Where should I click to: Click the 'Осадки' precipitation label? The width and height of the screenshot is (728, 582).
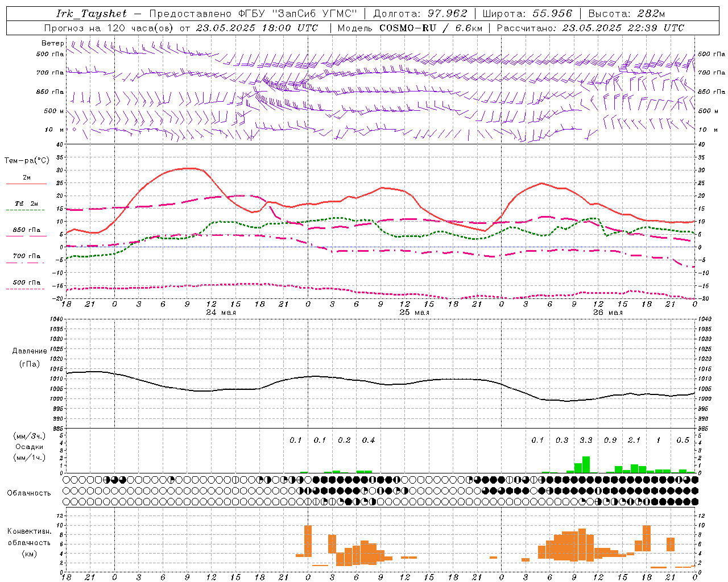pyautogui.click(x=29, y=447)
